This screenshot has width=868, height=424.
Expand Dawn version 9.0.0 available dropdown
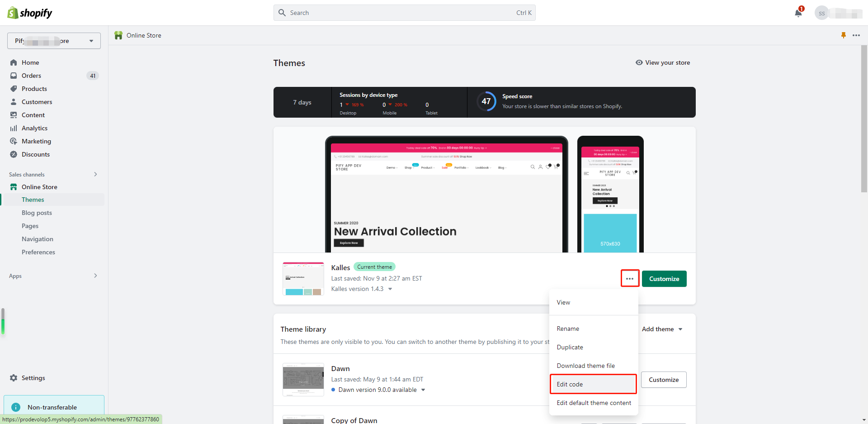point(423,390)
